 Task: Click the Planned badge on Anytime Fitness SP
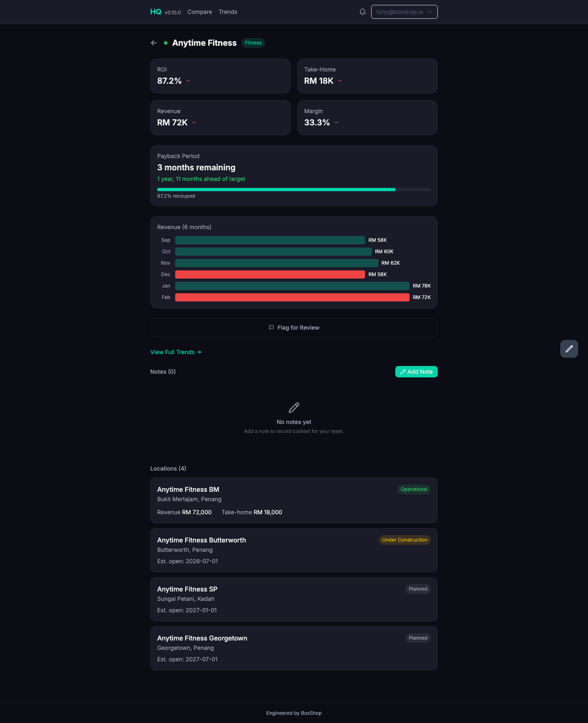pyautogui.click(x=418, y=589)
